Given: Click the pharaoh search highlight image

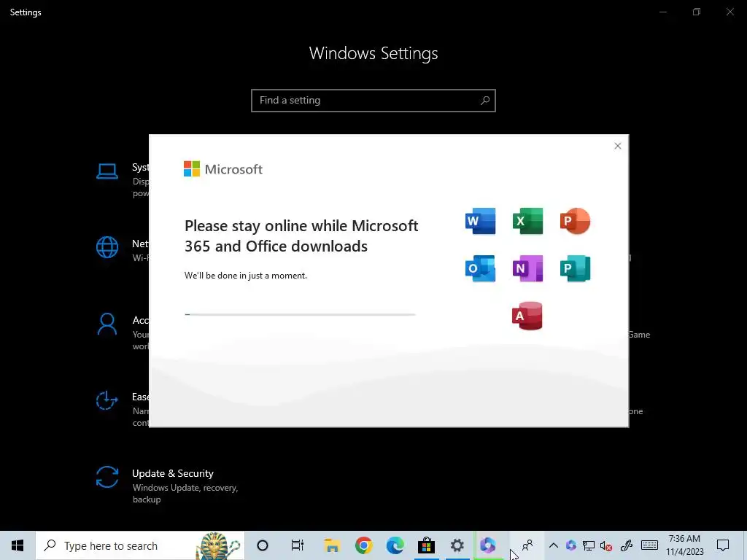Looking at the screenshot, I should pos(217,546).
